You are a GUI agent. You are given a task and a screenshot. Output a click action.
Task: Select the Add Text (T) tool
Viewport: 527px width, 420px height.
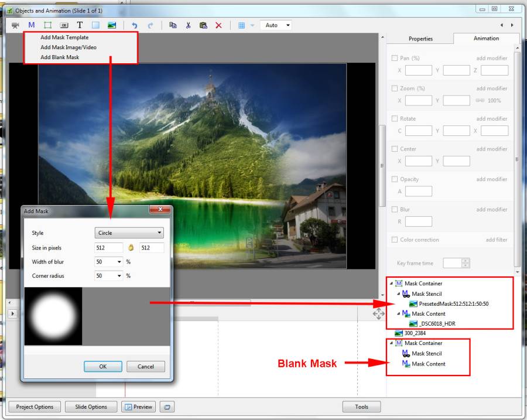(x=80, y=25)
